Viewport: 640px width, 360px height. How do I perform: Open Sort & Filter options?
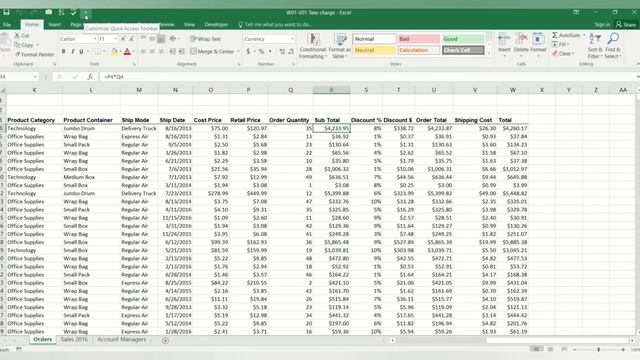pos(595,46)
